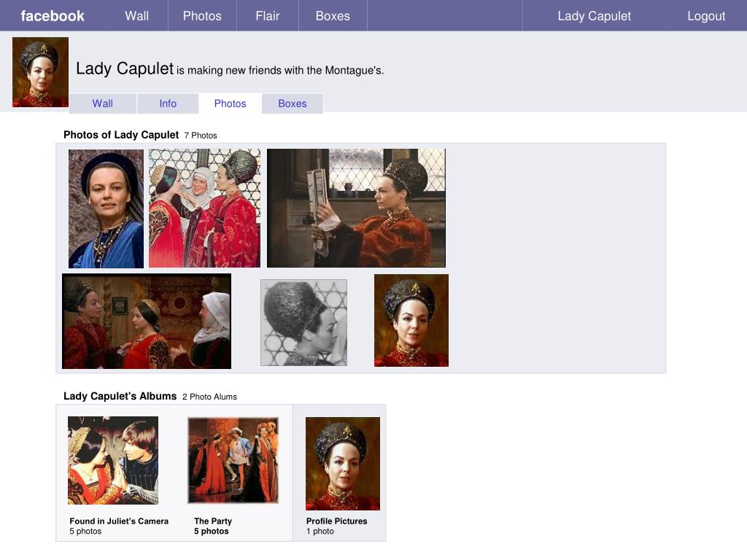The width and height of the screenshot is (747, 560).
Task: Click the 2 Photo Alums count text
Action: pos(209,397)
